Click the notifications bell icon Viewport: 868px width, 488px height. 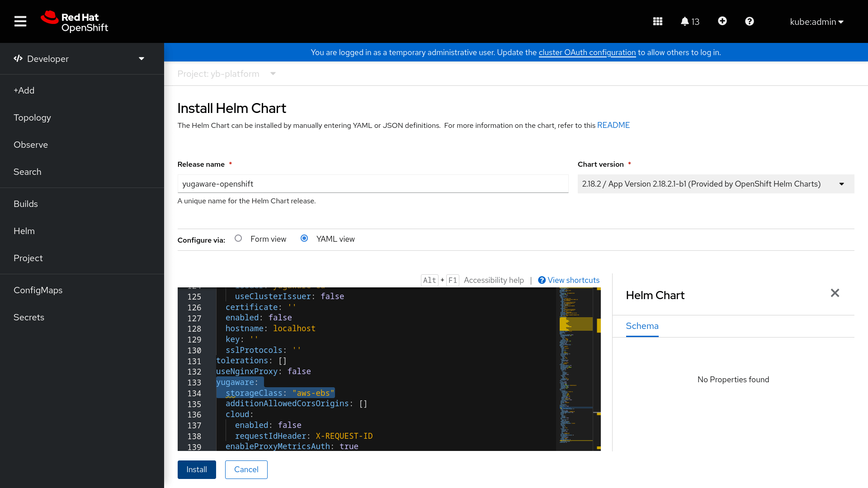coord(684,21)
